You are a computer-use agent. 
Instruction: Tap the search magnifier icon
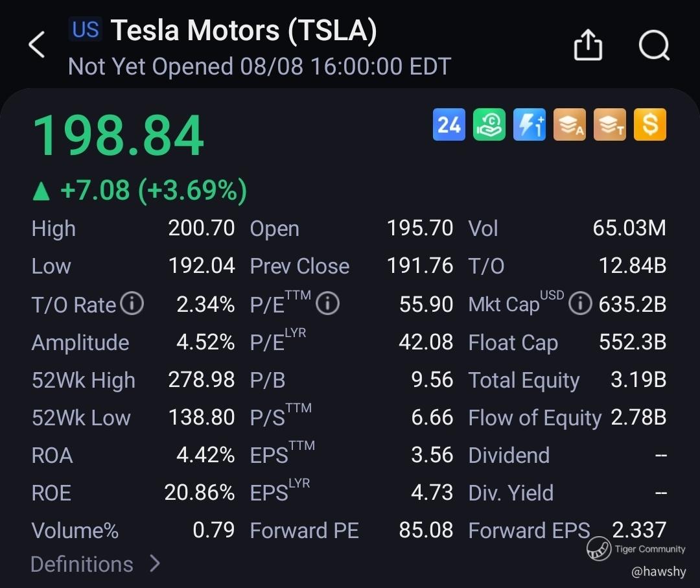pos(653,46)
